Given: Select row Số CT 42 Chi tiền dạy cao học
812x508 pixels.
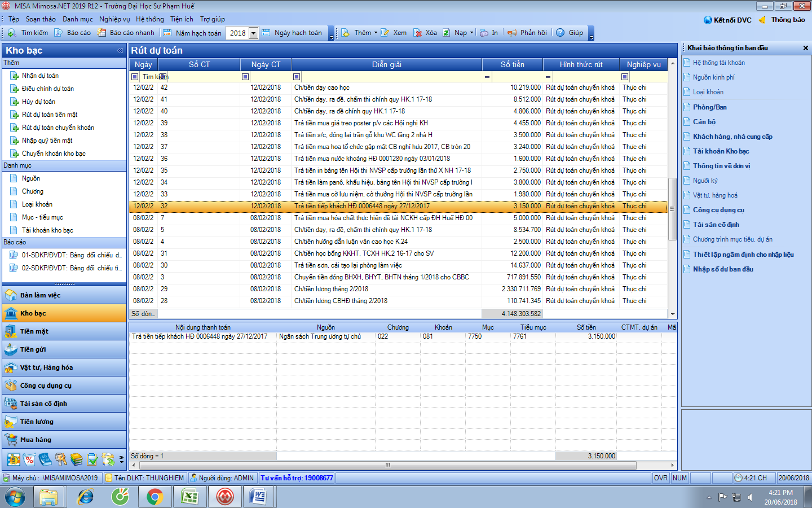Looking at the screenshot, I should (399, 87).
